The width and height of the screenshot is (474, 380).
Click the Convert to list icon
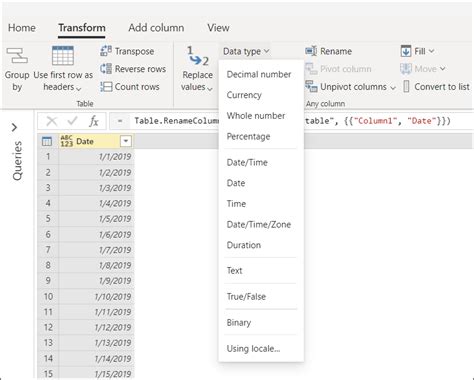click(406, 87)
